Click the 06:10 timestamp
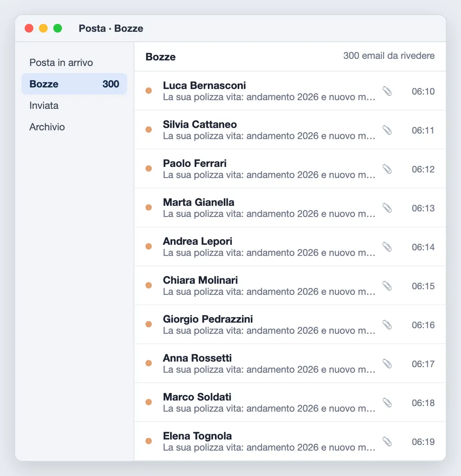The height and width of the screenshot is (476, 461). click(x=423, y=91)
